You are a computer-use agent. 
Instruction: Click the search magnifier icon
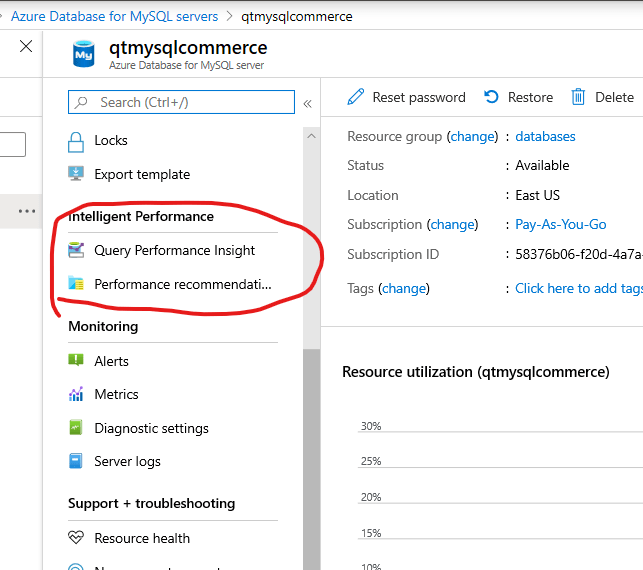pos(81,102)
